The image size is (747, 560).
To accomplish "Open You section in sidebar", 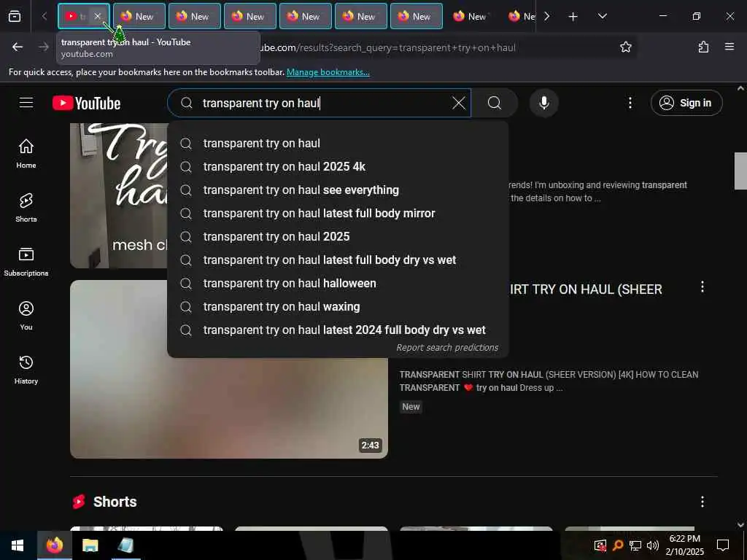I will tap(26, 315).
